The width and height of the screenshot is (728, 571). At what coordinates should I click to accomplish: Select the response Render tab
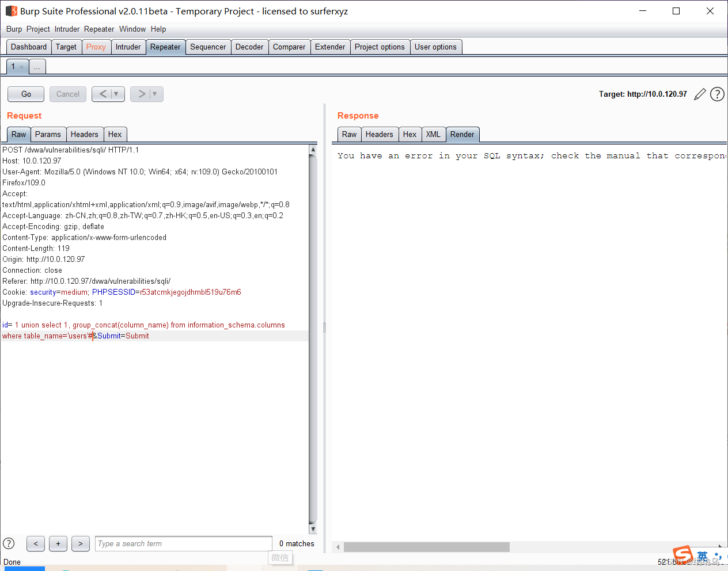[x=462, y=135]
